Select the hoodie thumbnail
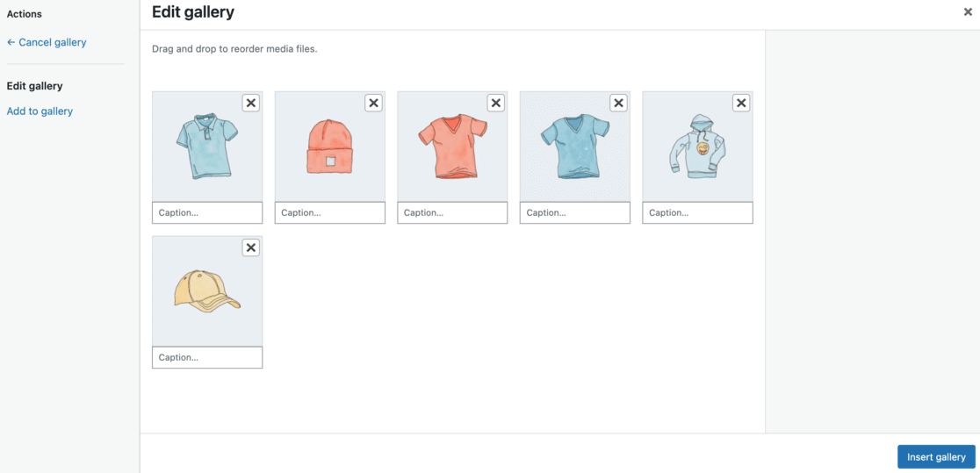Image resolution: width=980 pixels, height=473 pixels. pos(697,149)
